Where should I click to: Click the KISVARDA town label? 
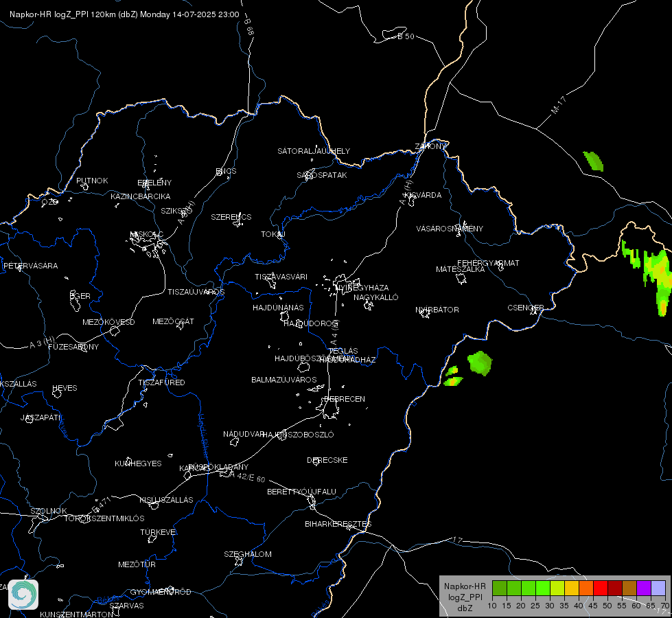coord(423,195)
